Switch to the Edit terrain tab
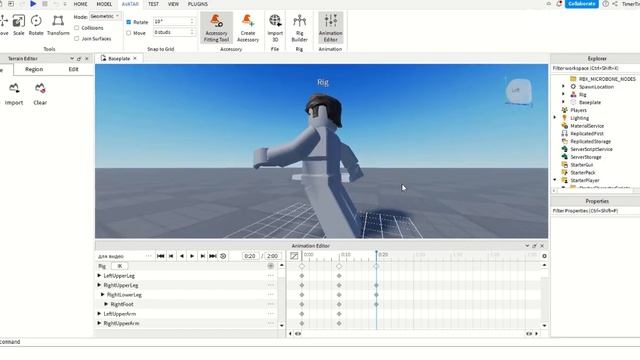Image resolution: width=640 pixels, height=360 pixels. pos(73,69)
